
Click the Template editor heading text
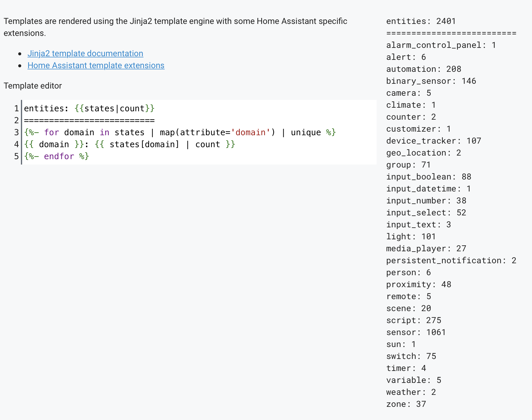pos(33,86)
